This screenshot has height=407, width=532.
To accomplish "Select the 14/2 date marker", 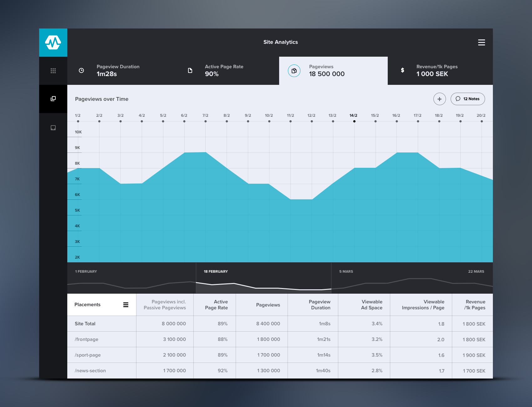I will pos(354,121).
